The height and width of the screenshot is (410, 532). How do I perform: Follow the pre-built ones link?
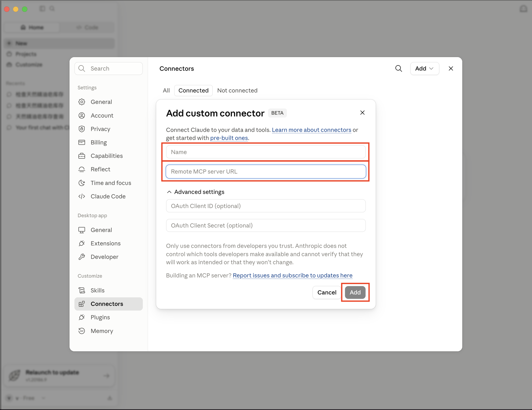(x=229, y=138)
